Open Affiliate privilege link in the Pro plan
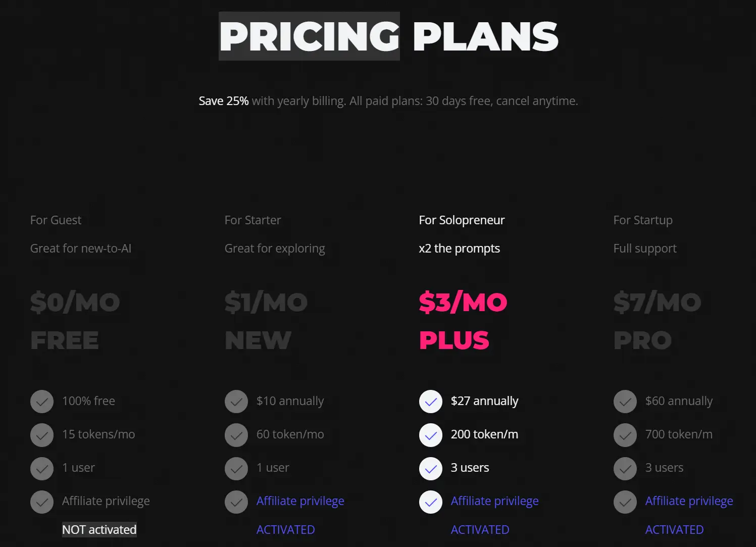Screen dimensions: 756x547 [x=689, y=501]
